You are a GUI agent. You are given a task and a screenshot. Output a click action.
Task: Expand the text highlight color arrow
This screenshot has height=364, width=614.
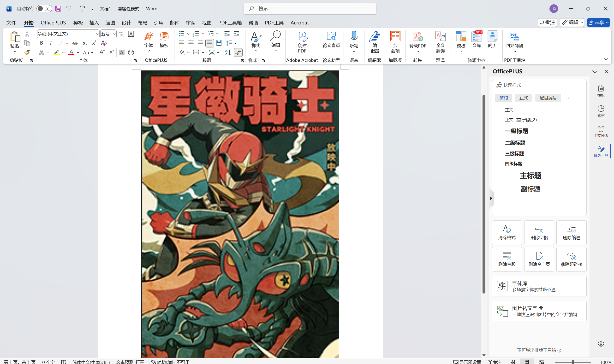pyautogui.click(x=63, y=52)
